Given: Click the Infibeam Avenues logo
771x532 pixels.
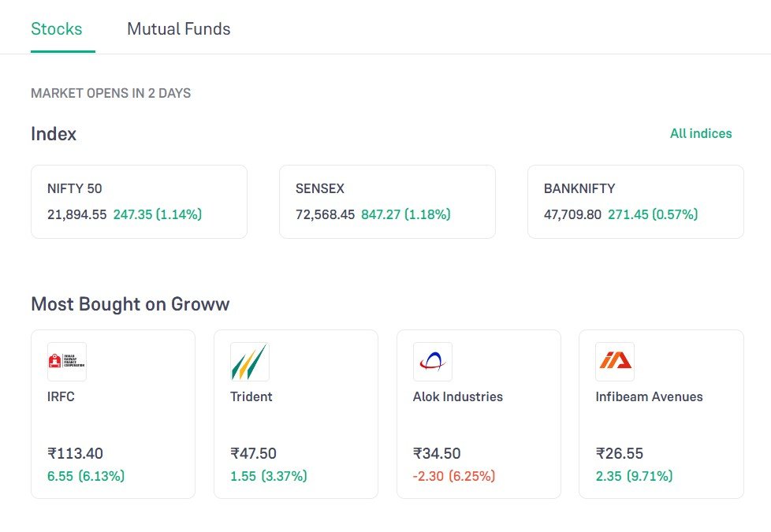Looking at the screenshot, I should pyautogui.click(x=615, y=362).
